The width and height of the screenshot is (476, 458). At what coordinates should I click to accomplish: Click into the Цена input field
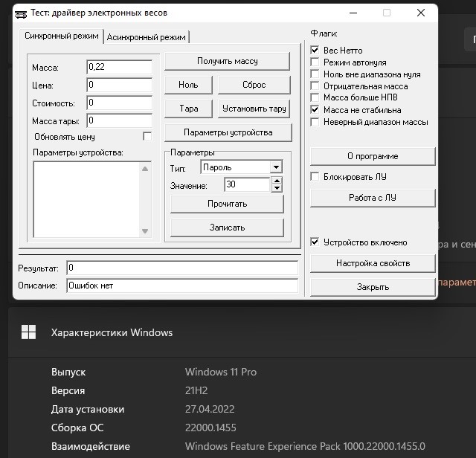(119, 86)
